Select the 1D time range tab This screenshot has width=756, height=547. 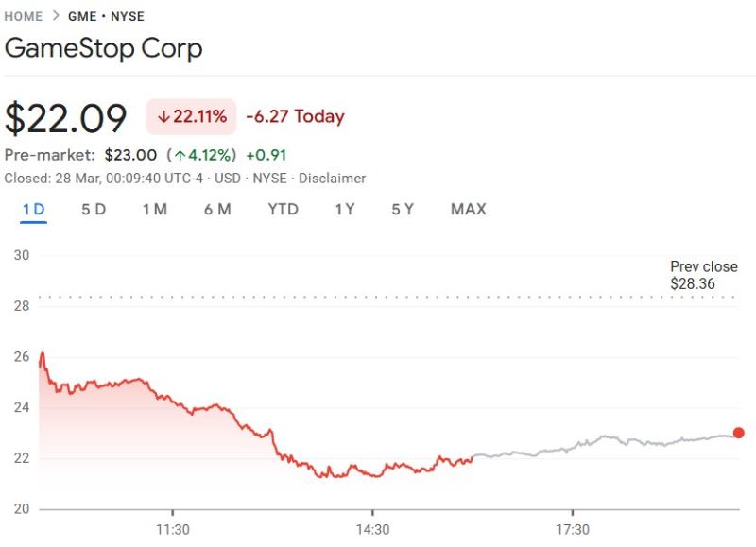tap(34, 209)
